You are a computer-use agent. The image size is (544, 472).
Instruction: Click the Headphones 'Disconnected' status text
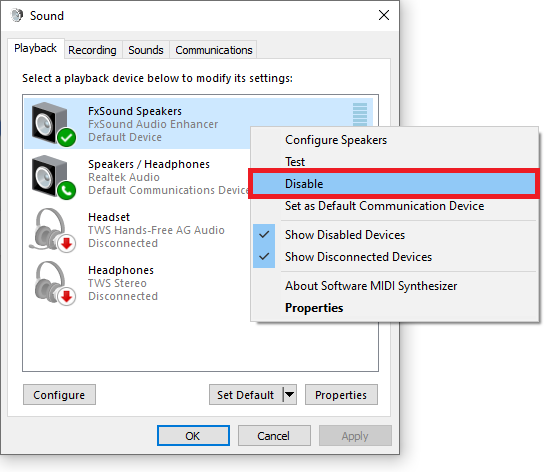[123, 296]
